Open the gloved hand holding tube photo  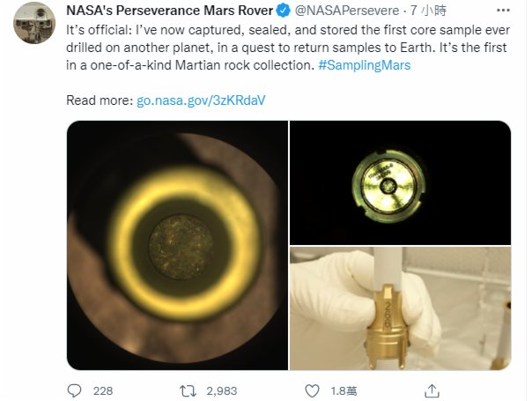[400, 308]
